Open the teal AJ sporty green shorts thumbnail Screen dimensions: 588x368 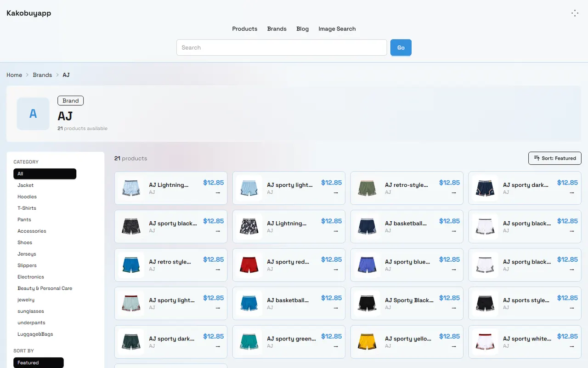[249, 342]
